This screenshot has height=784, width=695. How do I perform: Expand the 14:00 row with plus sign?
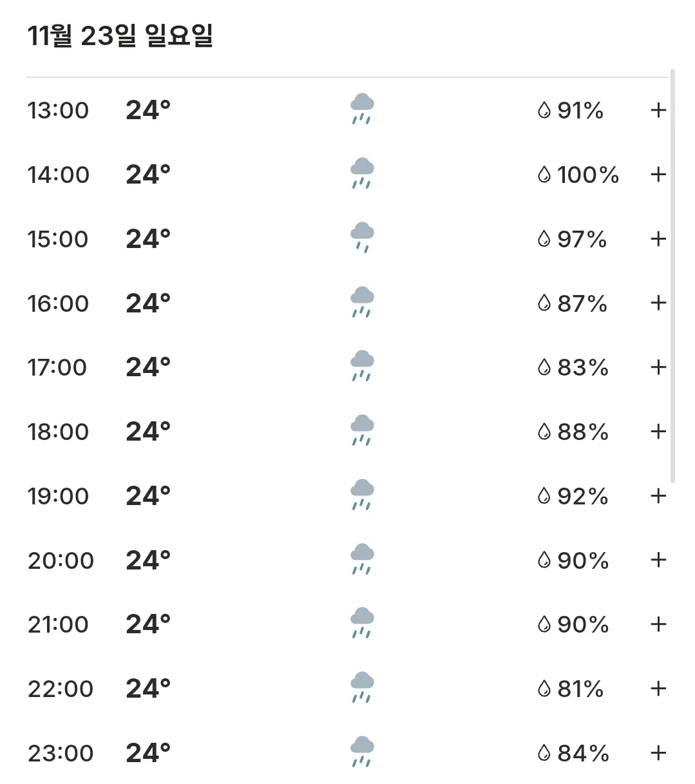pyautogui.click(x=658, y=175)
